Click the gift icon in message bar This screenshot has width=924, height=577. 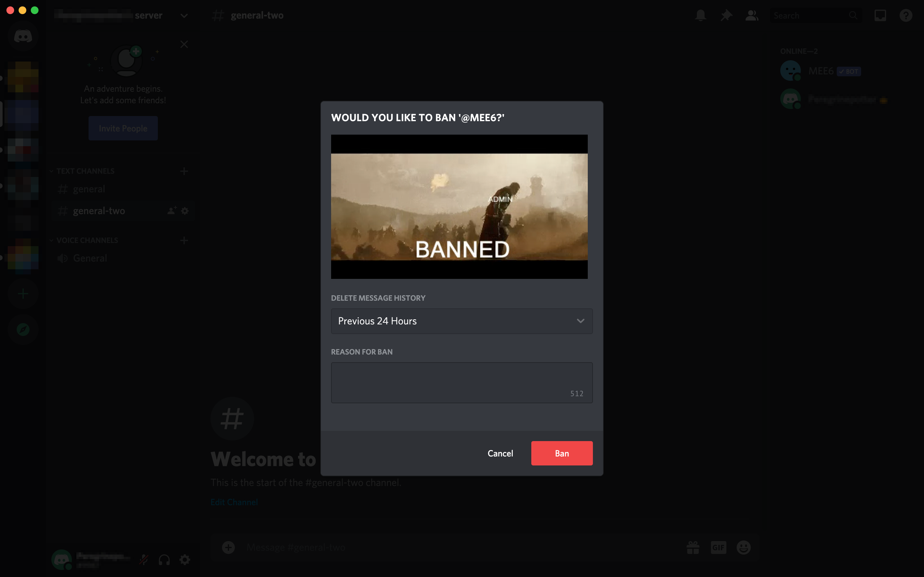(x=693, y=547)
